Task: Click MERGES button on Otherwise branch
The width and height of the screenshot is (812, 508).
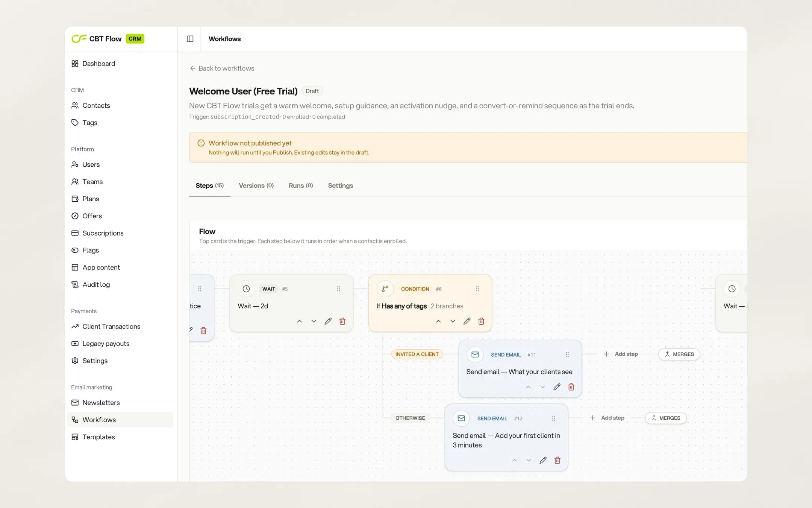Action: click(666, 418)
